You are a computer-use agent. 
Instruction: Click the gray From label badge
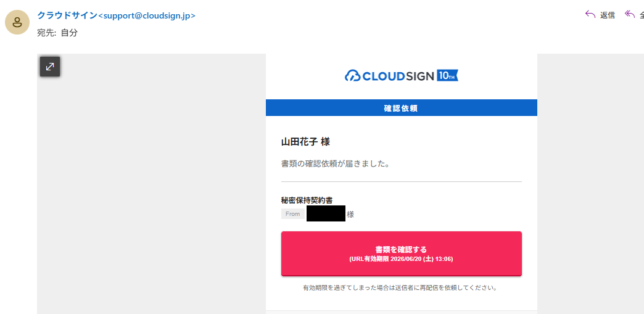pos(293,213)
